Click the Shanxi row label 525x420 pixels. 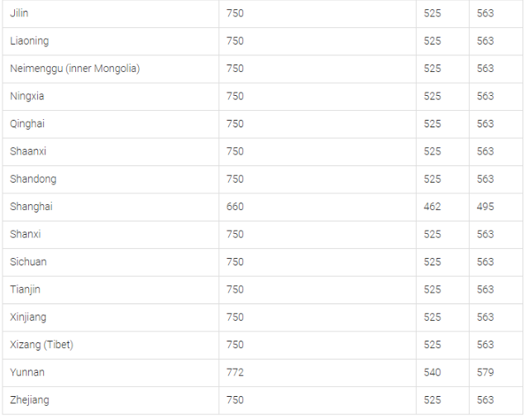(x=26, y=234)
